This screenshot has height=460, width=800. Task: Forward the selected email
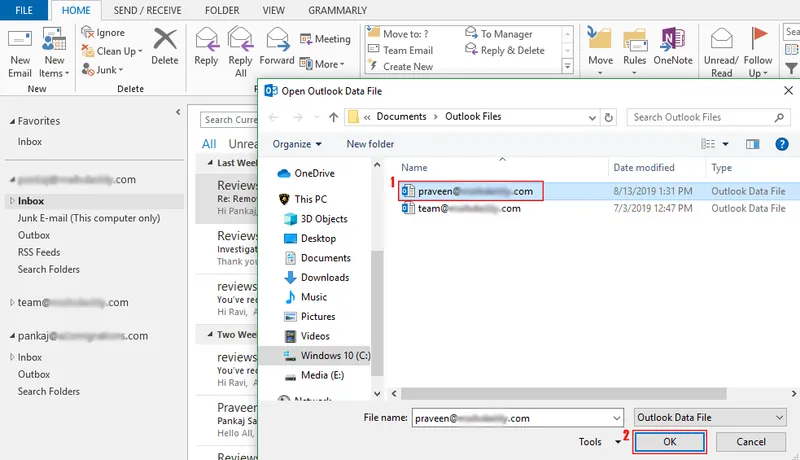pos(277,47)
